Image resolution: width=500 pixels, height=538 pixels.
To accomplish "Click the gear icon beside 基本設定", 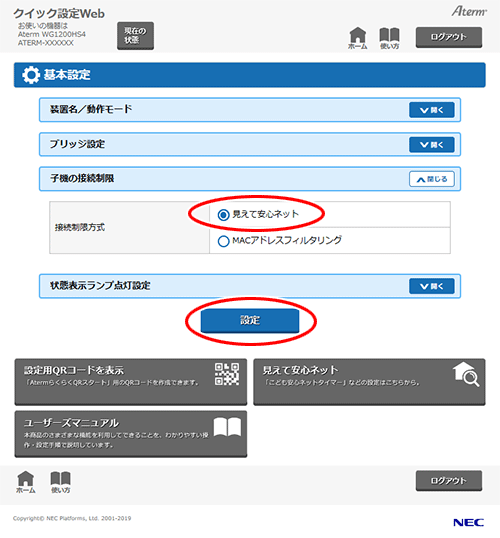I will [x=31, y=75].
